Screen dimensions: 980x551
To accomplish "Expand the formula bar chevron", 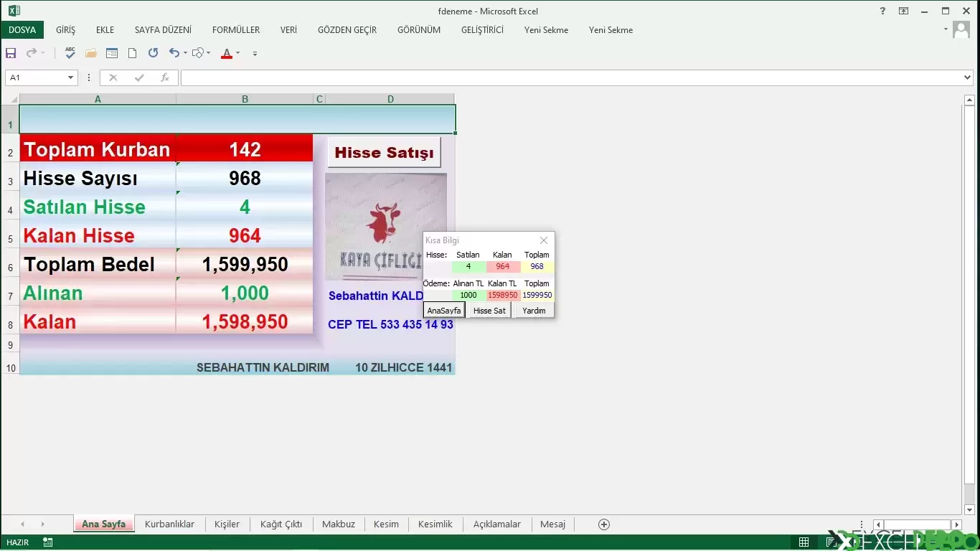I will [x=968, y=77].
